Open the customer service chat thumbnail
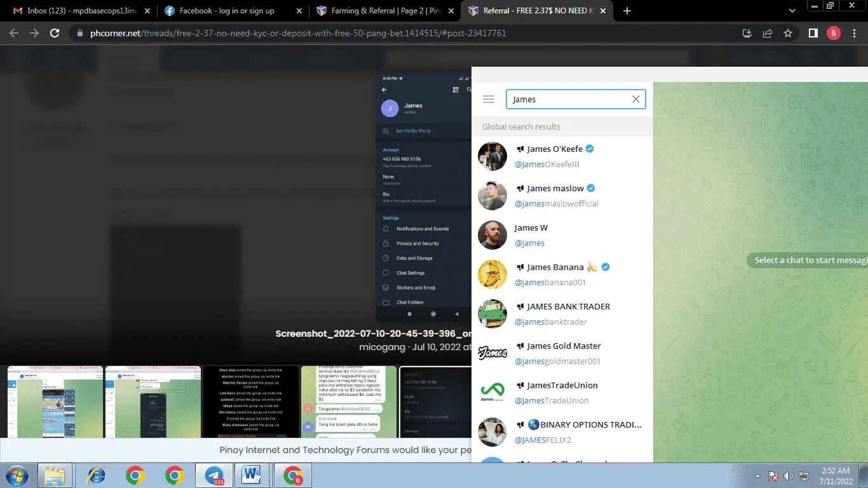 [x=349, y=402]
